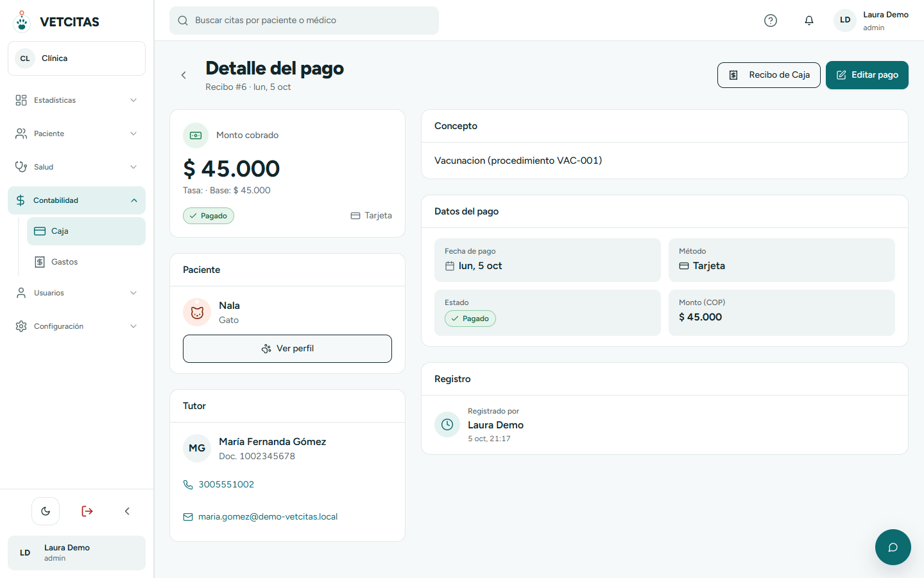Select the Caja menu item
This screenshot has height=578, width=924.
coord(86,231)
